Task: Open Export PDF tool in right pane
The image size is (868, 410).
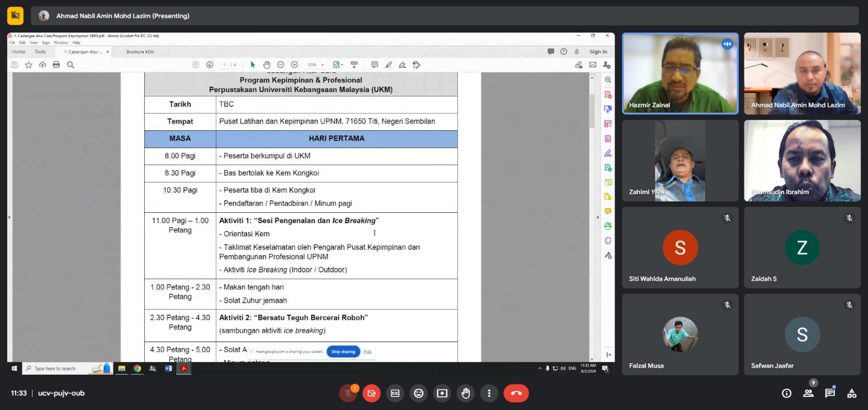Action: [608, 109]
